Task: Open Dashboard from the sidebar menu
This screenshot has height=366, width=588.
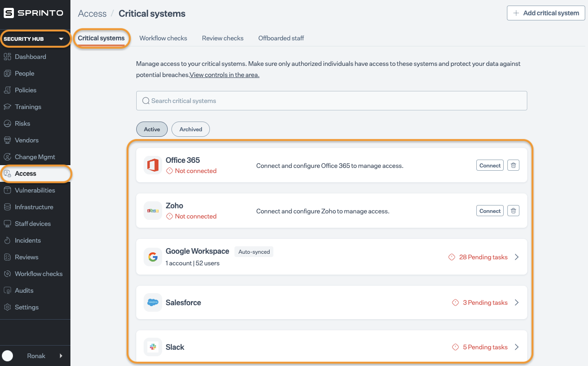Action: coord(35,57)
